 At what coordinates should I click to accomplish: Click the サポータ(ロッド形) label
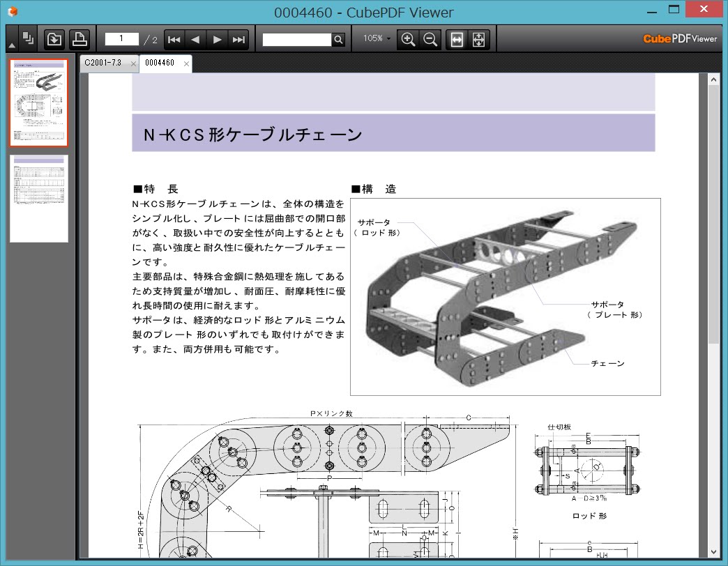(x=376, y=227)
